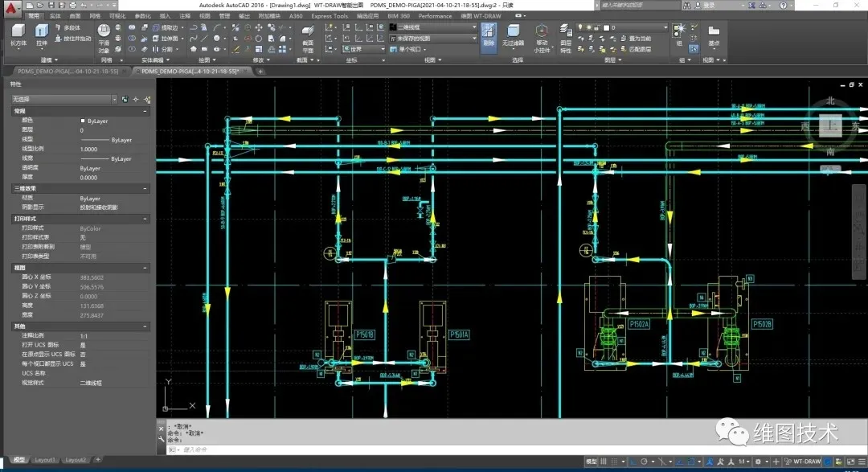Collapse the Plot Style (打印样式) section
This screenshot has height=472, width=868.
pos(145,219)
